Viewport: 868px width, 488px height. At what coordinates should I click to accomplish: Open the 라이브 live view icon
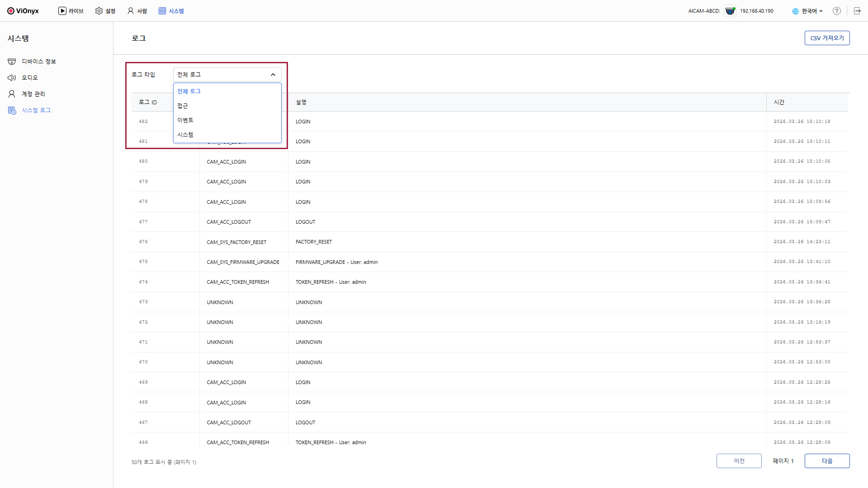(62, 11)
